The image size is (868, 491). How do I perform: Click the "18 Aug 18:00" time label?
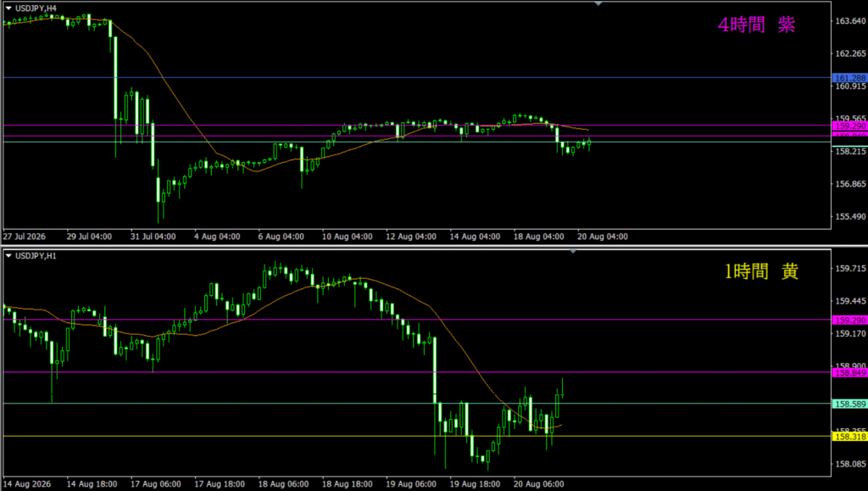coord(348,484)
